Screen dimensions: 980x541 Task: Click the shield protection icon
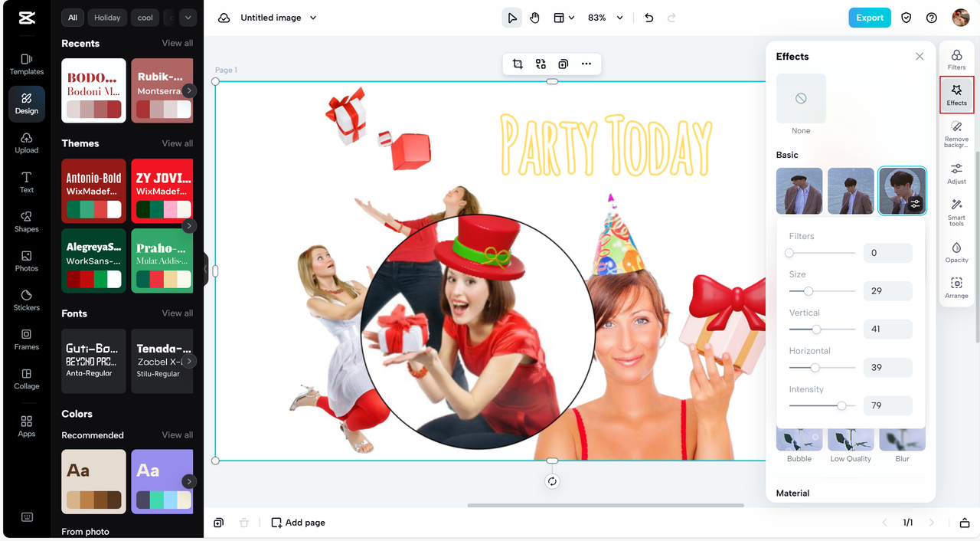pos(906,18)
